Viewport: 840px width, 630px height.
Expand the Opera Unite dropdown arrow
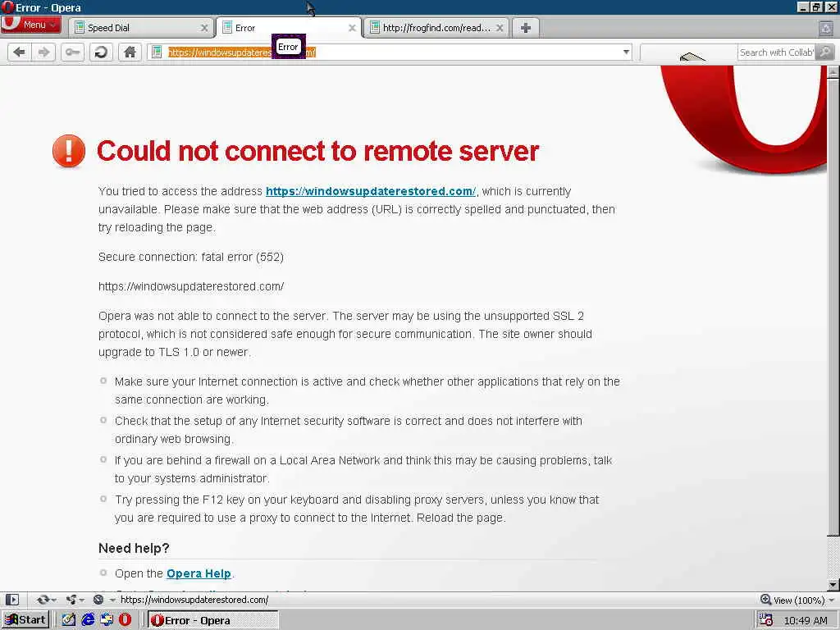click(x=81, y=600)
